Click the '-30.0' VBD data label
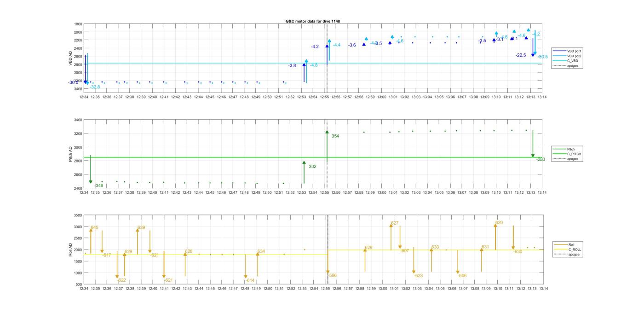 [73, 82]
